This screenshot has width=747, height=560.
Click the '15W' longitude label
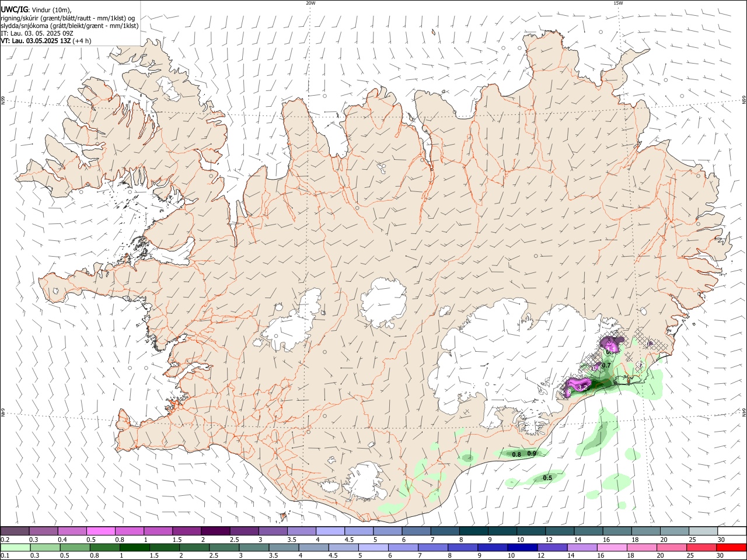click(x=618, y=3)
